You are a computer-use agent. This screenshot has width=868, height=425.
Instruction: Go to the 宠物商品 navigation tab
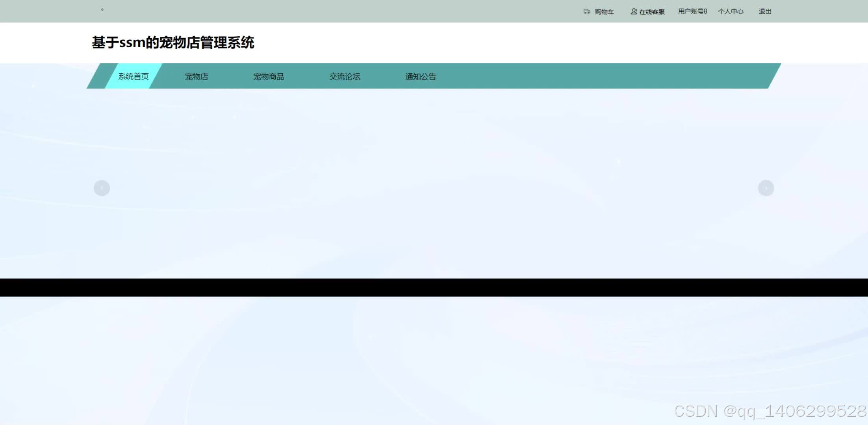pos(269,76)
